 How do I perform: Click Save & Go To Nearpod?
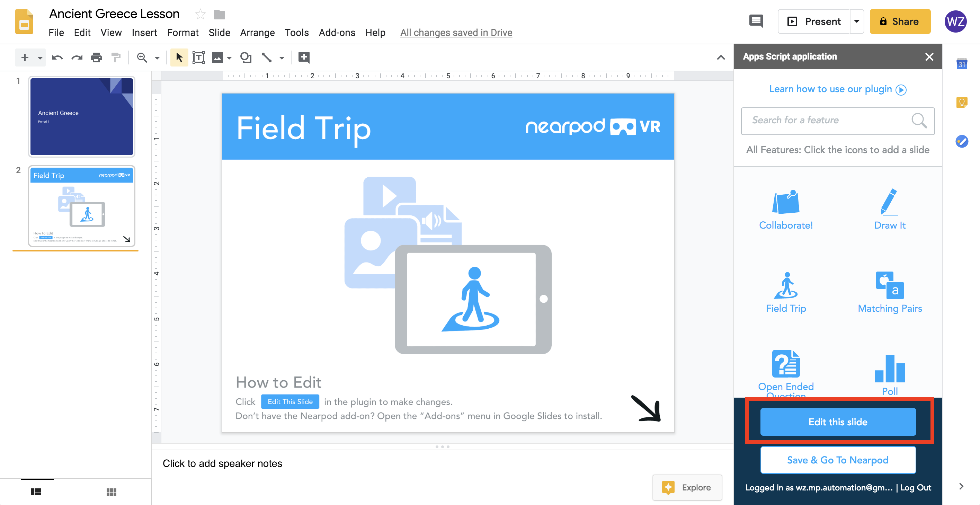pyautogui.click(x=838, y=460)
